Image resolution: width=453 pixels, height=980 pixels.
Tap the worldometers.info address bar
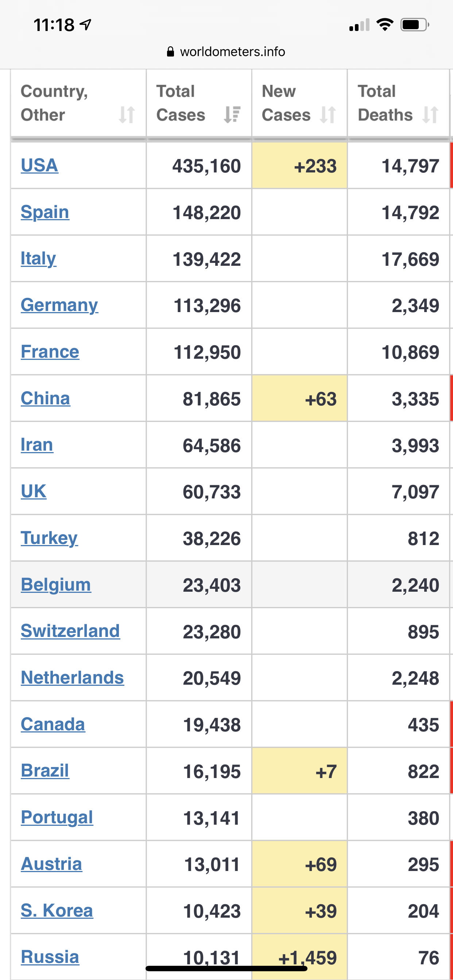pyautogui.click(x=226, y=51)
